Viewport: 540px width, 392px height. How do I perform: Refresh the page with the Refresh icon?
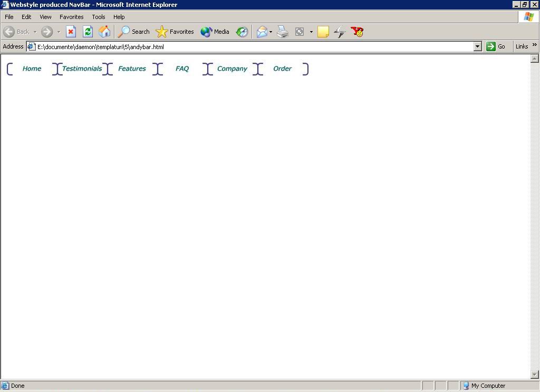pos(88,32)
